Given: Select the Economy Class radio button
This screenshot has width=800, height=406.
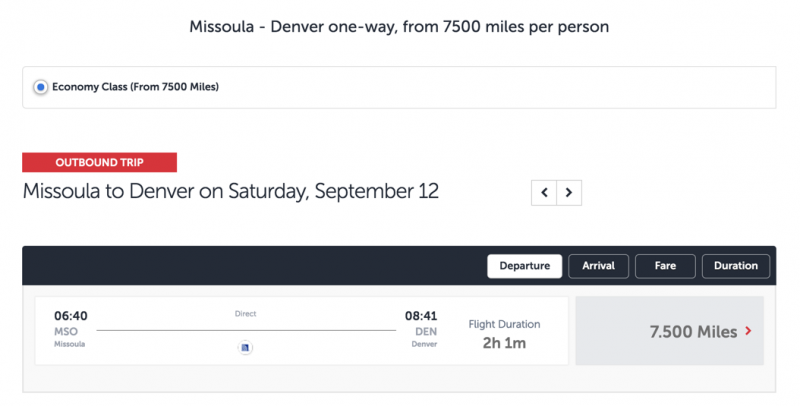Looking at the screenshot, I should (41, 87).
